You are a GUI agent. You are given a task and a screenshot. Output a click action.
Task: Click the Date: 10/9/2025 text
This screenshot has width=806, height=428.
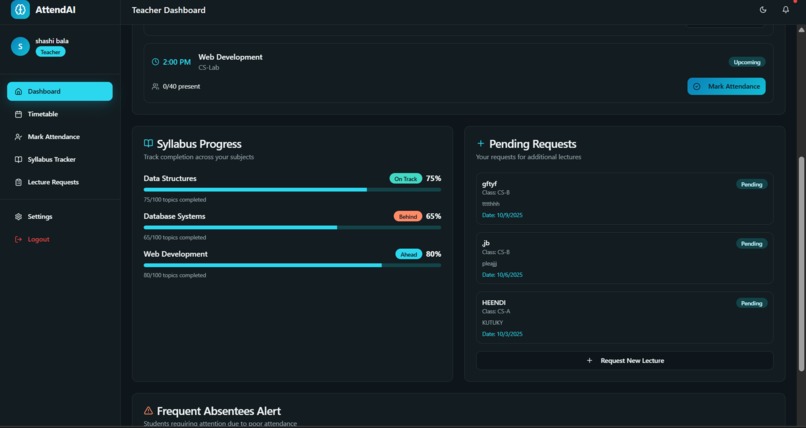pos(502,215)
